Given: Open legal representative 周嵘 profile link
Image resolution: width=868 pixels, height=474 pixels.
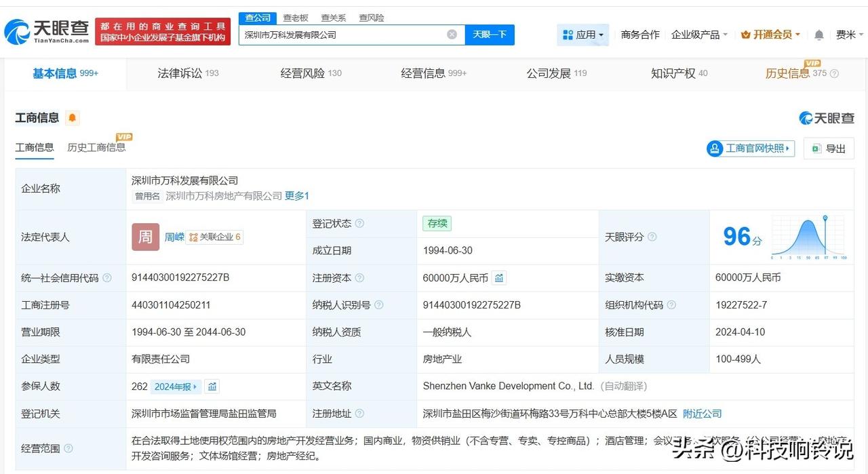Looking at the screenshot, I should (x=174, y=237).
